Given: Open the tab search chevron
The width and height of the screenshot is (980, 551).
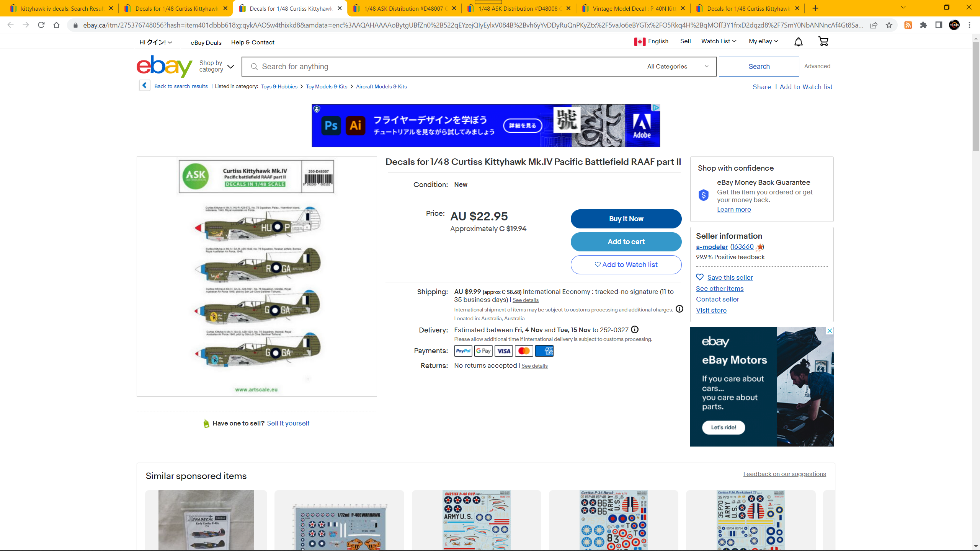Looking at the screenshot, I should click(903, 8).
